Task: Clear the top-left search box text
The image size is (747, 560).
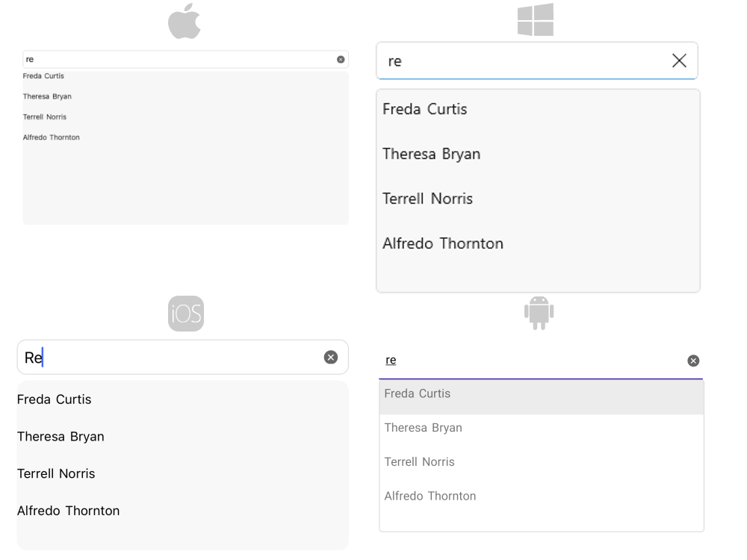Action: point(341,59)
